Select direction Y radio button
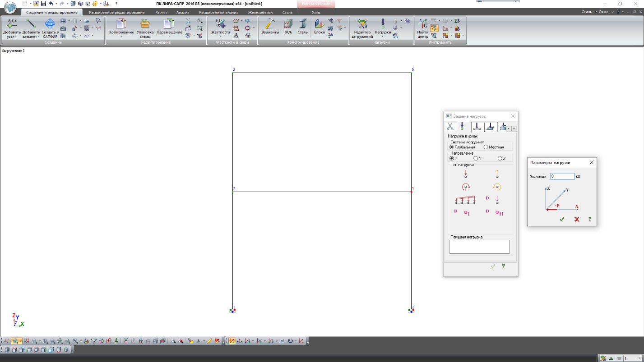This screenshot has height=362, width=644. pyautogui.click(x=476, y=158)
